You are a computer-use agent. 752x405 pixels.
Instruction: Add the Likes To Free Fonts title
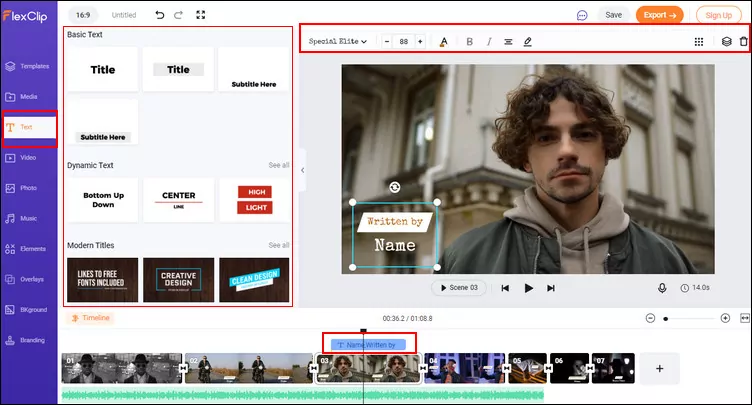[103, 280]
